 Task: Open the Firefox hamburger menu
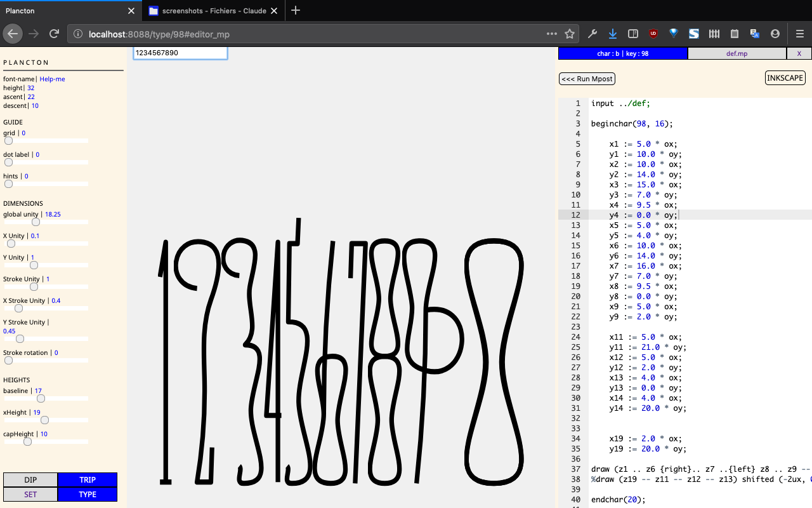pyautogui.click(x=800, y=34)
